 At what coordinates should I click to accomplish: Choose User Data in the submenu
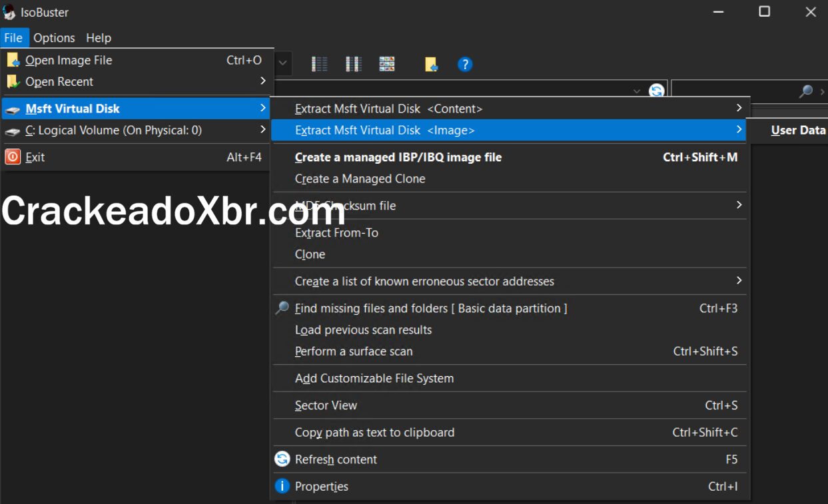[x=798, y=130]
